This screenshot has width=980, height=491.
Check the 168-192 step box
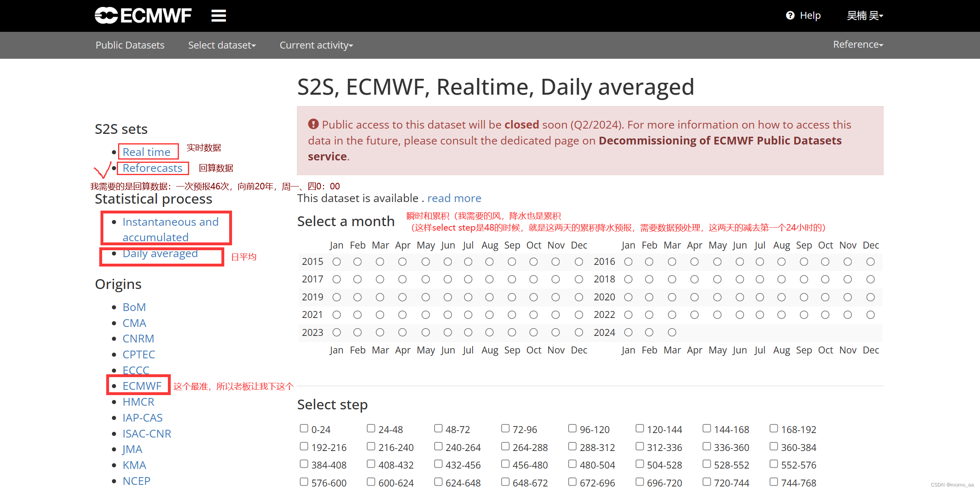click(x=774, y=428)
